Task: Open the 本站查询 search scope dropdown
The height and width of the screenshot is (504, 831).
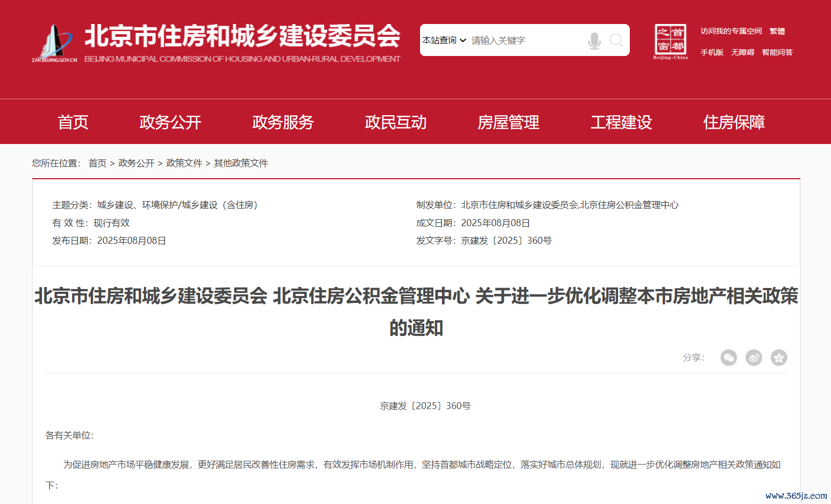Action: (x=444, y=41)
